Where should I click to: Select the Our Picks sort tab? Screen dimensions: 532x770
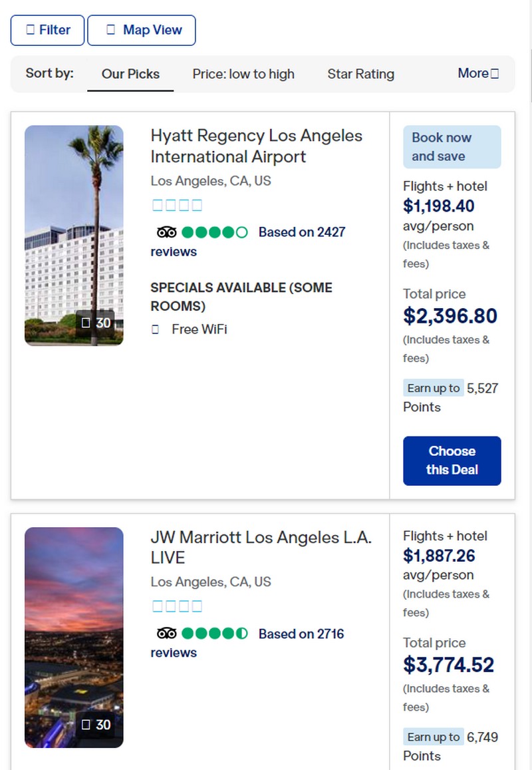pos(130,74)
